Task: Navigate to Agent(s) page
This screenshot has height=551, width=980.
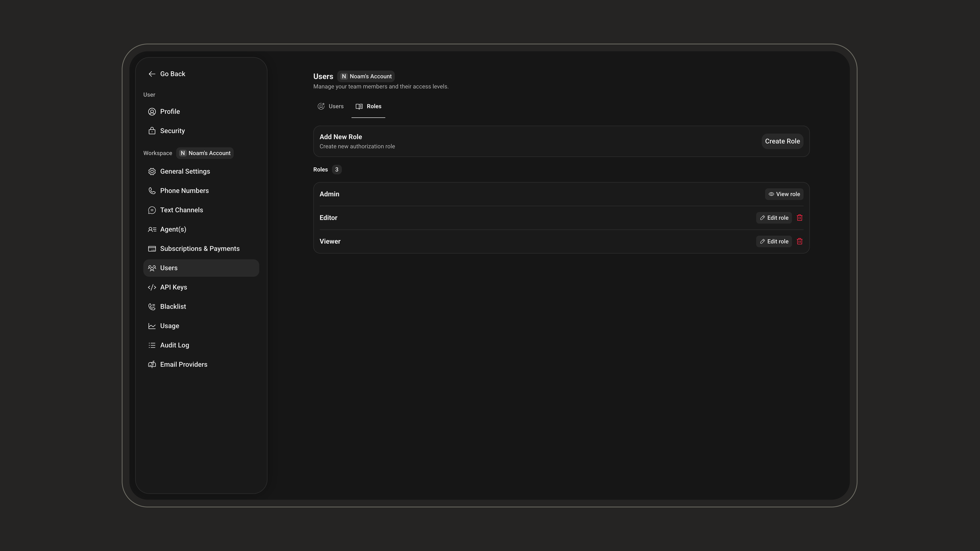Action: coord(201,230)
